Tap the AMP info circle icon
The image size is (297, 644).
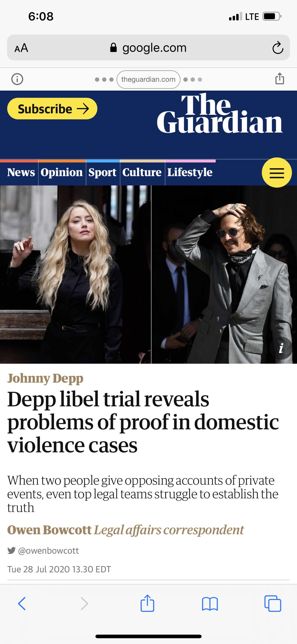[17, 79]
